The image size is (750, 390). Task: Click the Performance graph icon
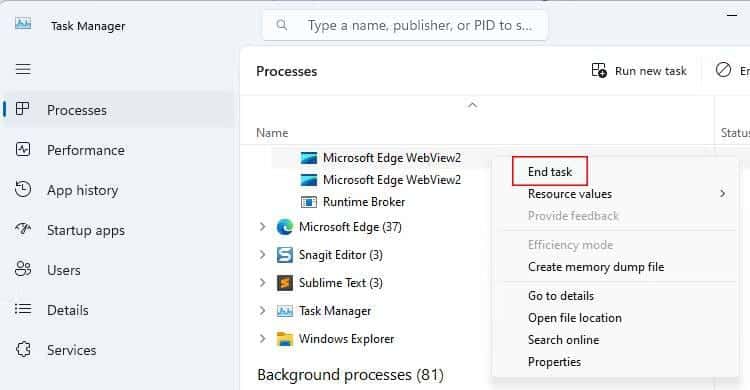23,150
